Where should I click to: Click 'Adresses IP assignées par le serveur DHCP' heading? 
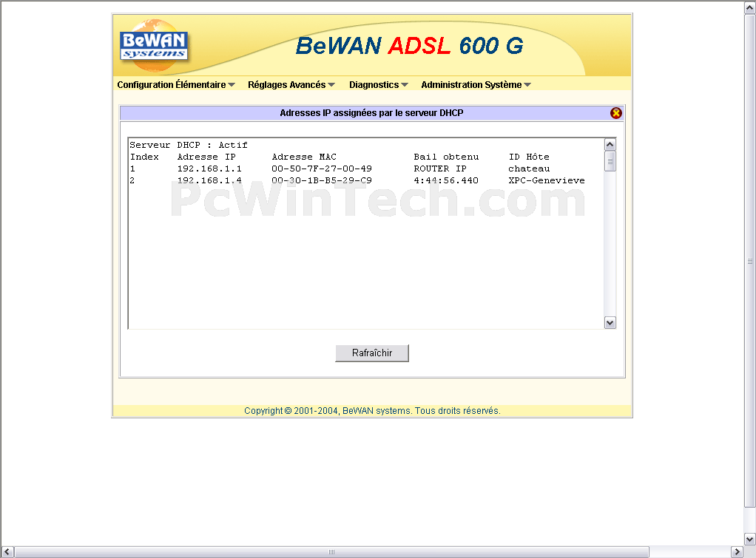coord(372,113)
